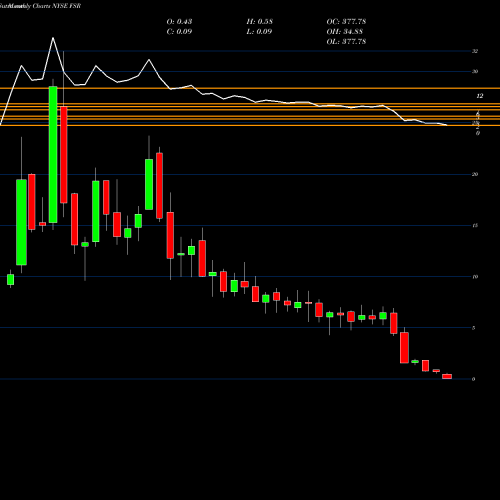Click the italic '12' label between orange lines
Screen dimensions: 500x500
coord(479,96)
